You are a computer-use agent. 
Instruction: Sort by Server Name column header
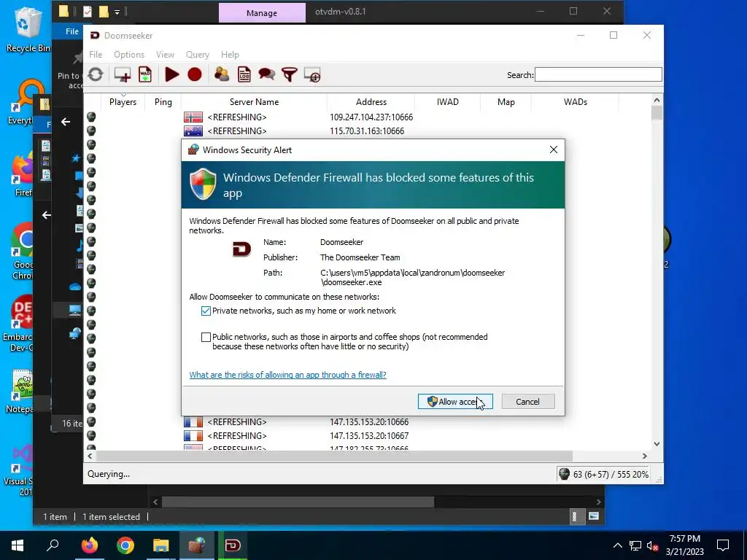tap(254, 102)
